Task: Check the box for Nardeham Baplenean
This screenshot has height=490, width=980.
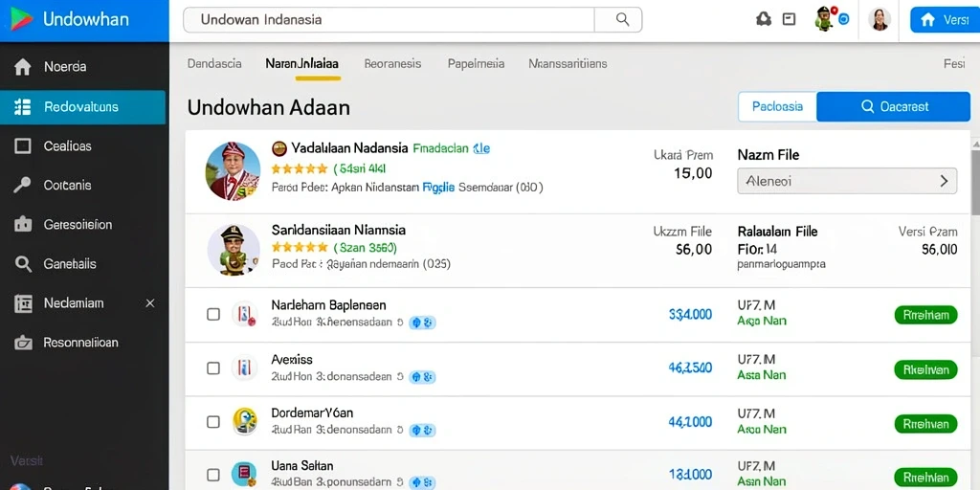Action: click(x=213, y=314)
